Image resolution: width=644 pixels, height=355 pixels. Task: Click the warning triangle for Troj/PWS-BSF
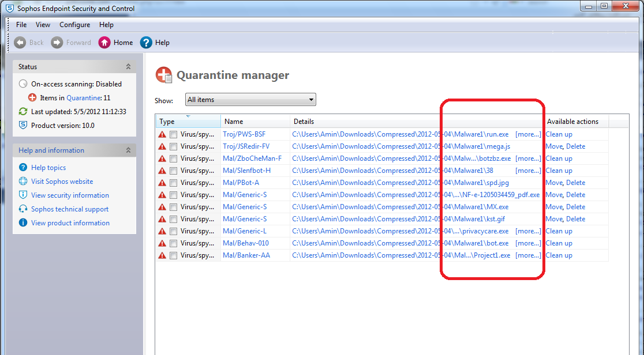162,134
